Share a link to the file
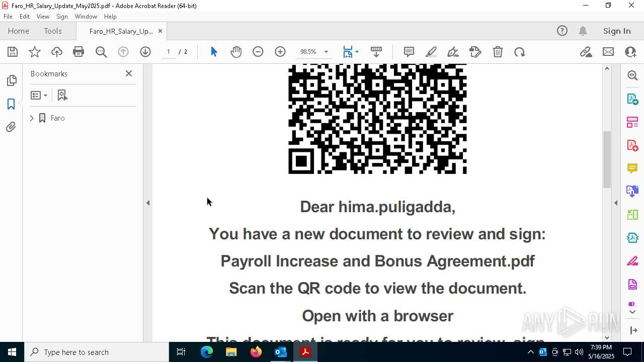Viewport: 644px width, 362px height. tap(586, 52)
